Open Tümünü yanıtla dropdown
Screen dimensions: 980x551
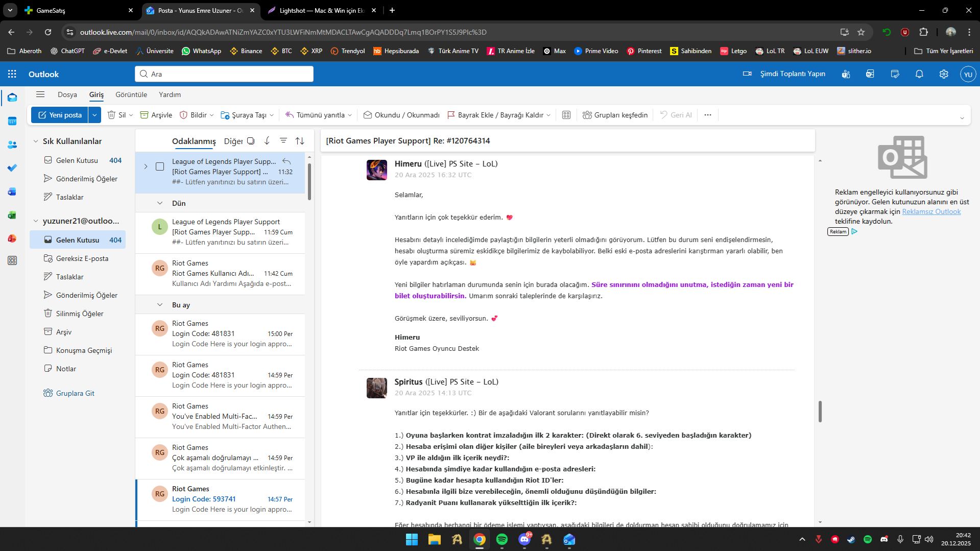click(350, 115)
